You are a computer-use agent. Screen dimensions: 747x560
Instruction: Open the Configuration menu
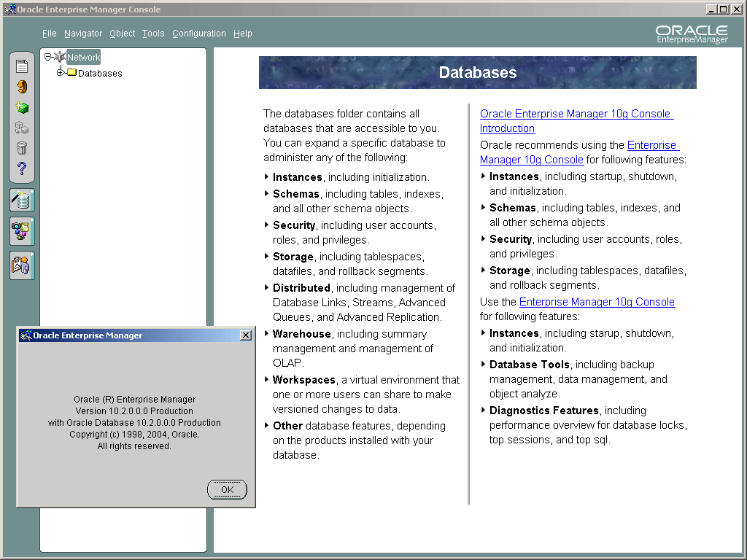click(198, 34)
